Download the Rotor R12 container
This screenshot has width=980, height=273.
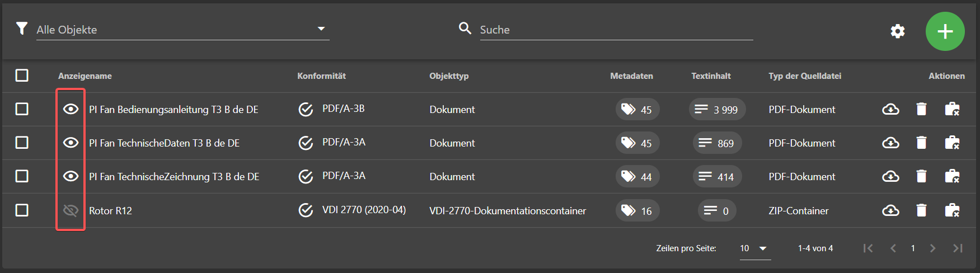point(890,210)
